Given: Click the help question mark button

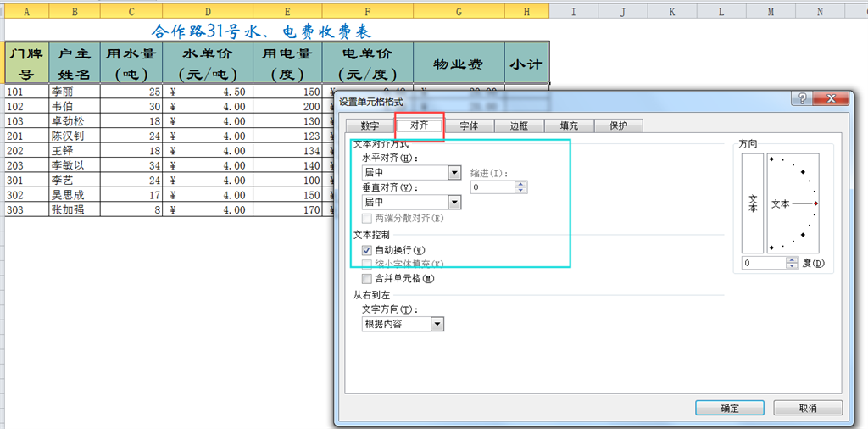Looking at the screenshot, I should tap(802, 99).
